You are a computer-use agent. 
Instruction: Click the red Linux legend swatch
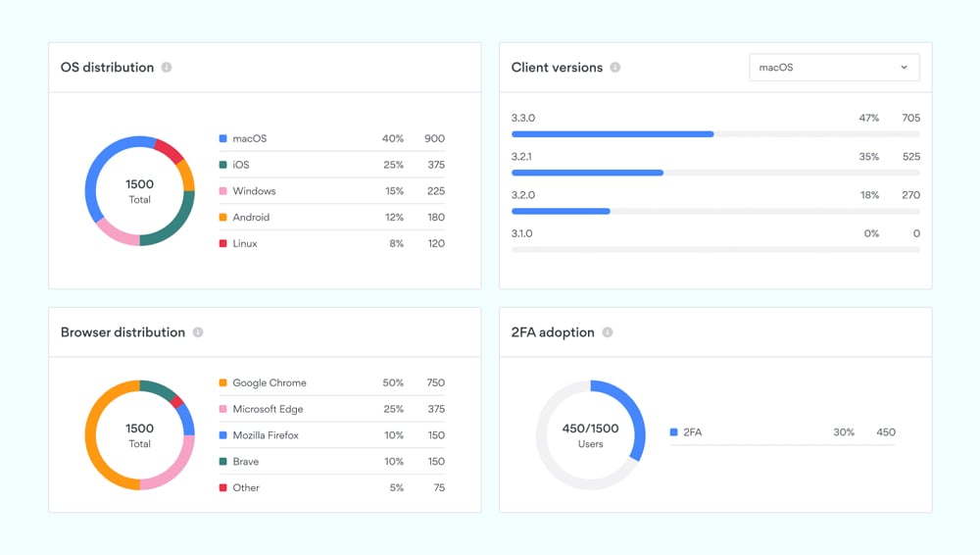223,243
